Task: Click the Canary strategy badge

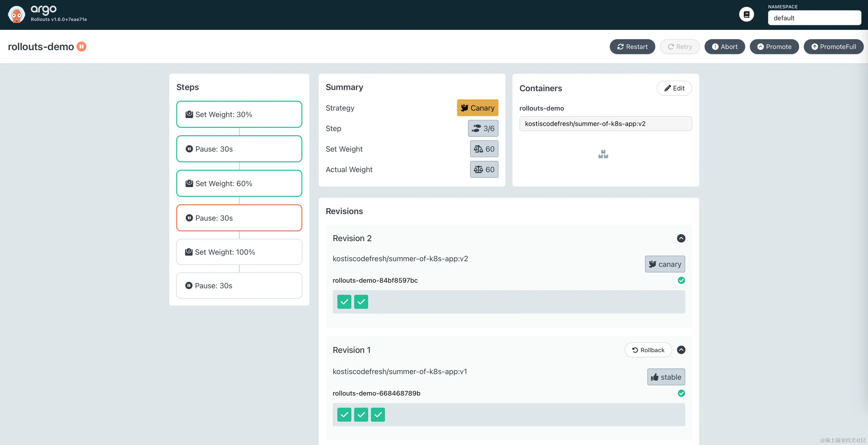Action: click(477, 108)
